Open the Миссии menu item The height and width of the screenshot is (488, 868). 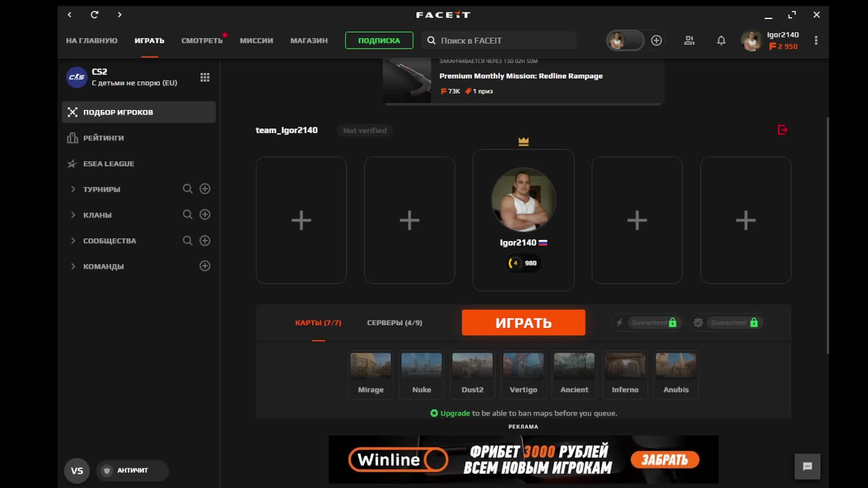tap(256, 41)
